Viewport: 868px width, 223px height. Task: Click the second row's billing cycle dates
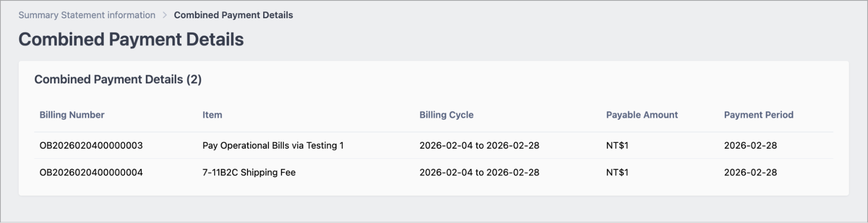(479, 172)
